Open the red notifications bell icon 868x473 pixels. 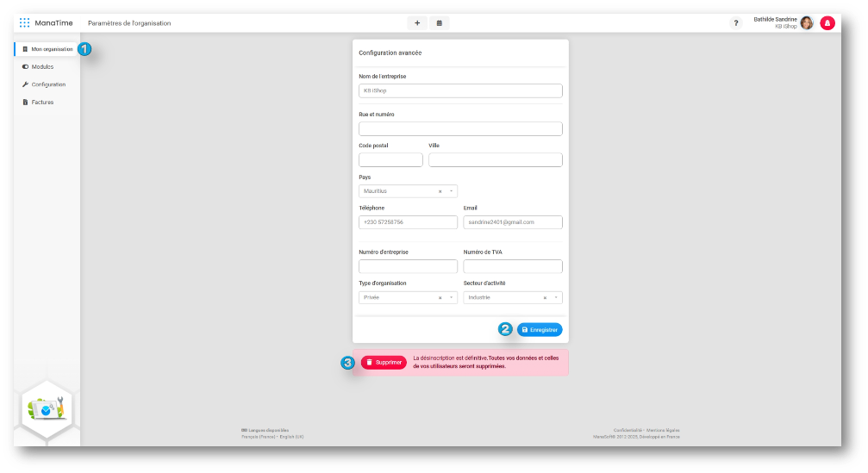pyautogui.click(x=827, y=22)
